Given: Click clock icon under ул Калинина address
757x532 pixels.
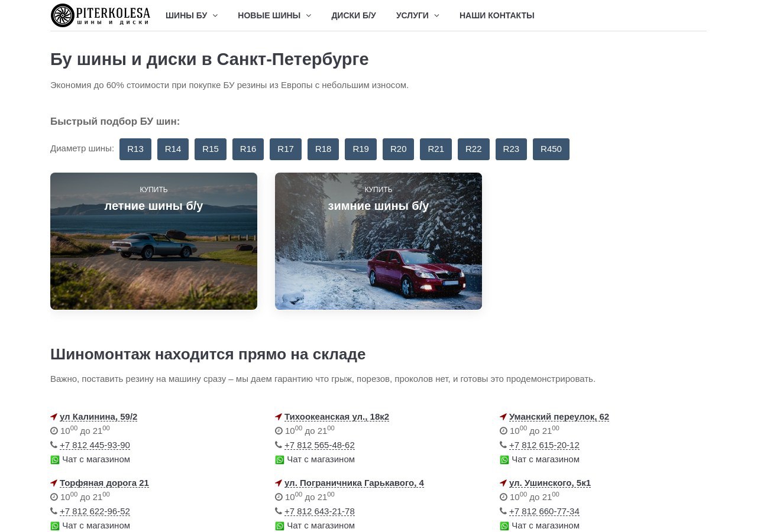Looking at the screenshot, I should tap(54, 431).
